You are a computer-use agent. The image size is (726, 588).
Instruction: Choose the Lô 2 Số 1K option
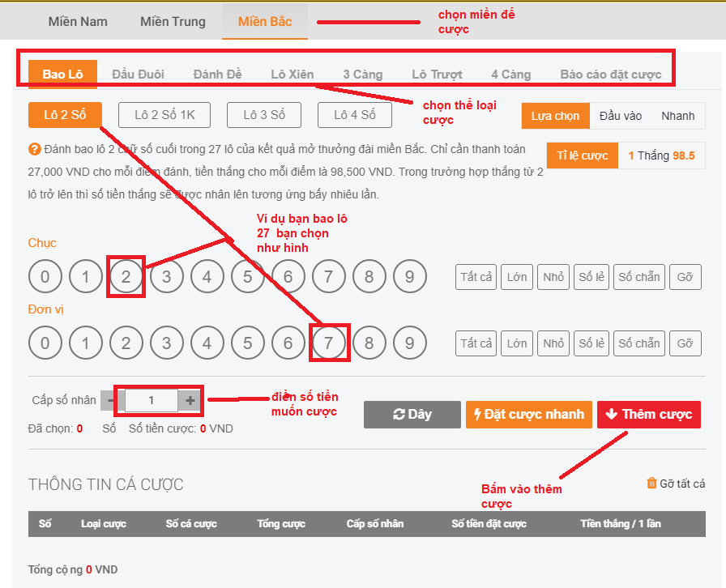point(164,115)
